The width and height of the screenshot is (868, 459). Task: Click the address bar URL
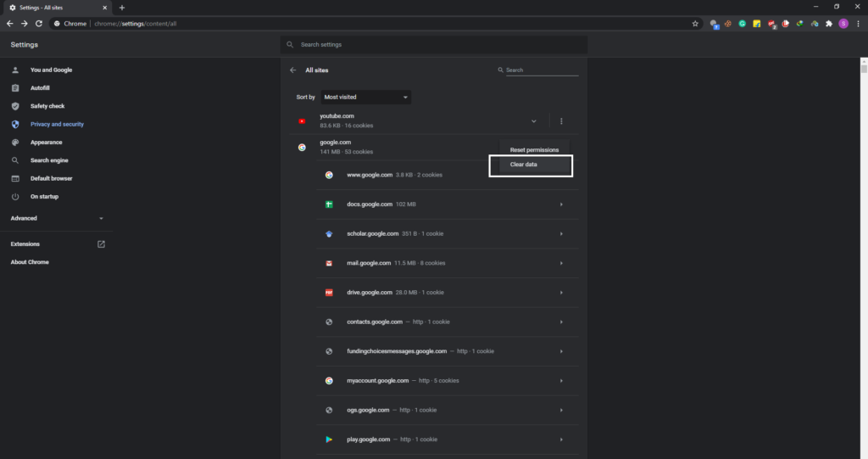coord(135,24)
